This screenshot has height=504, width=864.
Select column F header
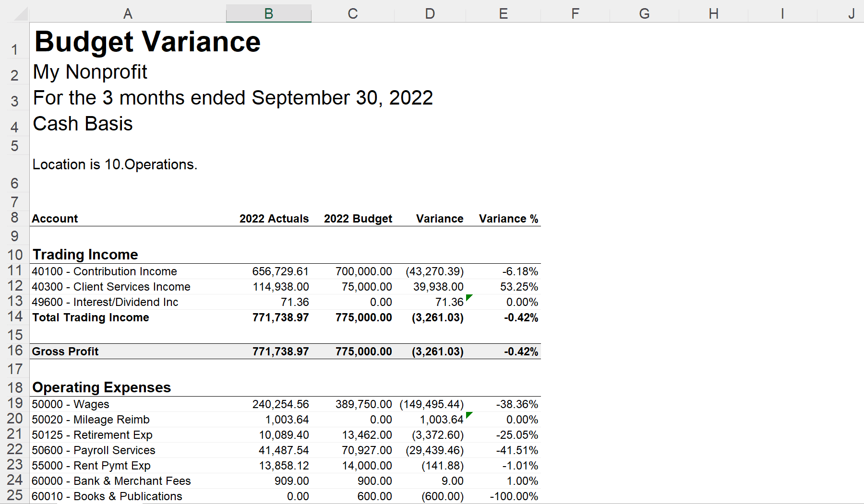(x=575, y=13)
